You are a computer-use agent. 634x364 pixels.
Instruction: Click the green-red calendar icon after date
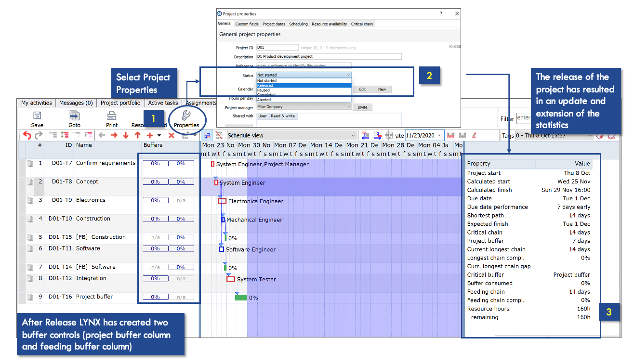coord(451,136)
